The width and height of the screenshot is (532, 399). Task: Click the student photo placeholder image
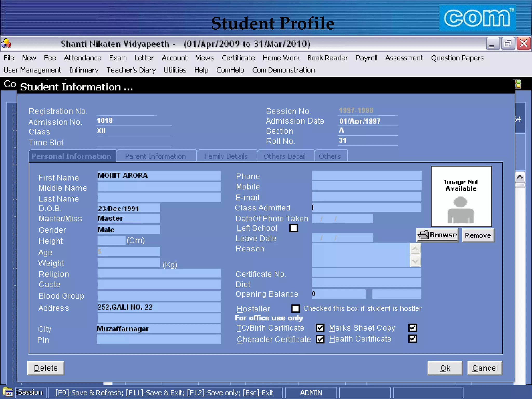[x=461, y=196]
